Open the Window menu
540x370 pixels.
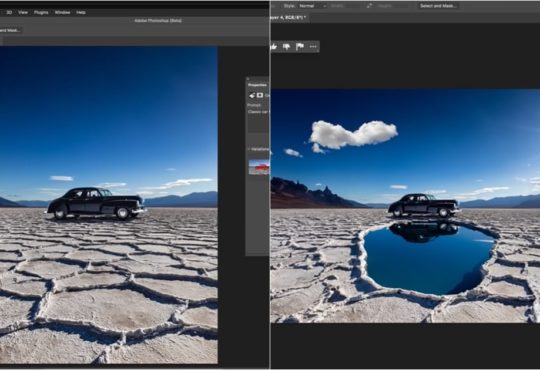63,12
